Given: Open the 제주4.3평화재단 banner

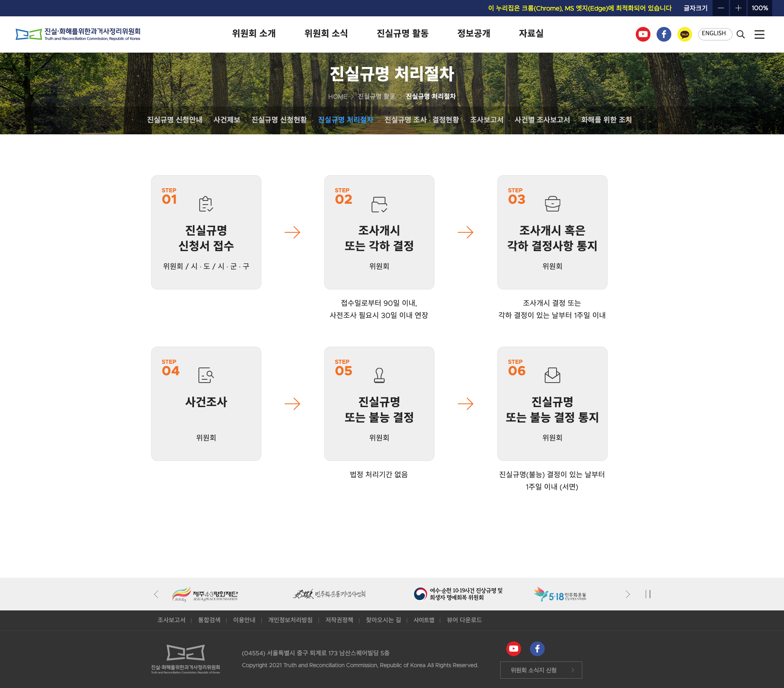Looking at the screenshot, I should 205,594.
